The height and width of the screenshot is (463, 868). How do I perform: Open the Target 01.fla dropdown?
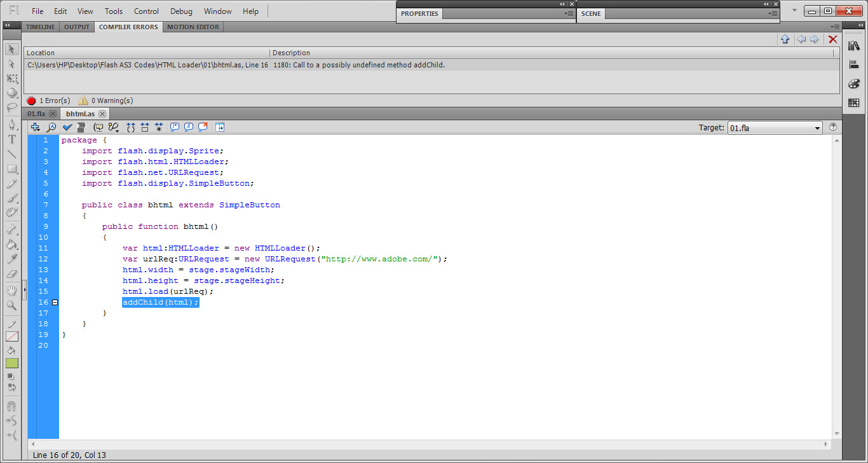775,128
